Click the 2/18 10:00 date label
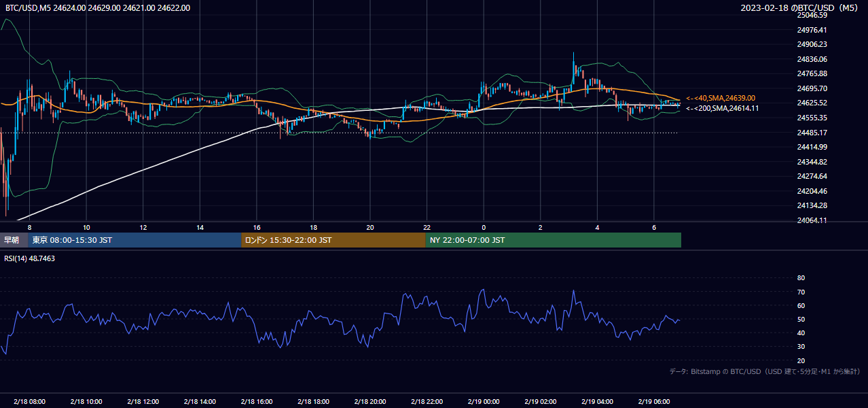 86,401
